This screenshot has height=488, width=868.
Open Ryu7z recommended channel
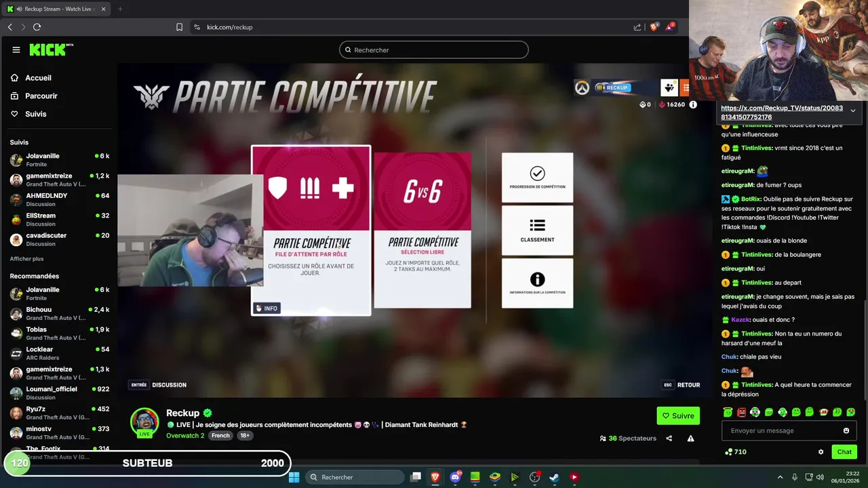[x=60, y=413]
